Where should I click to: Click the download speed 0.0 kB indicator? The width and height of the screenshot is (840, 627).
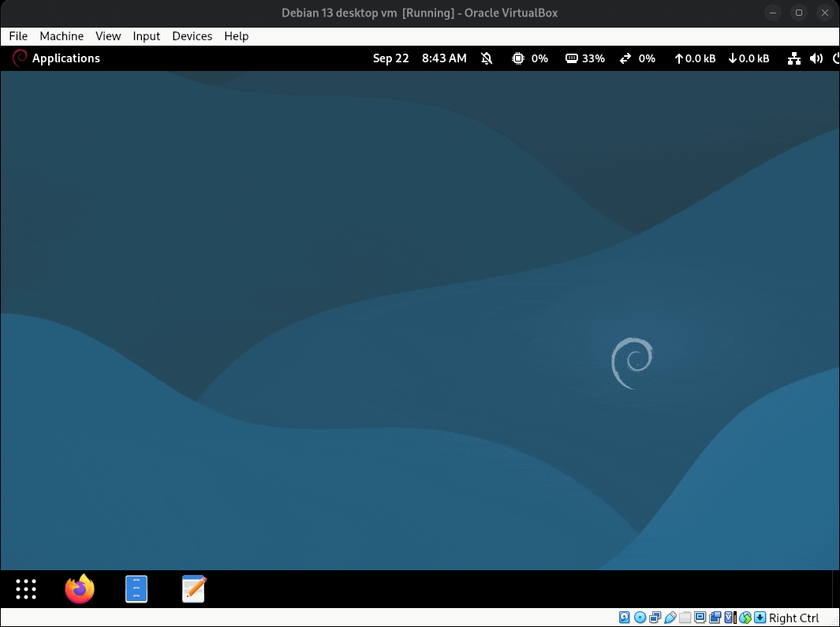[749, 58]
